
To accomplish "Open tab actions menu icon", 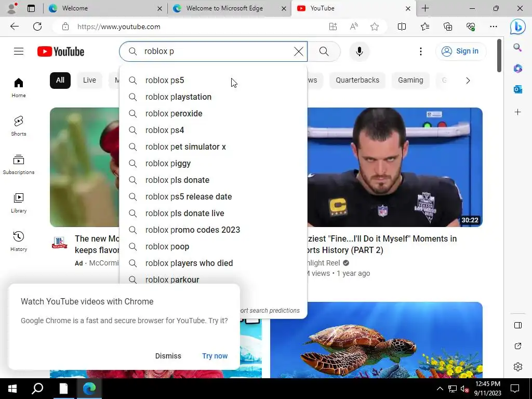I will pyautogui.click(x=31, y=8).
